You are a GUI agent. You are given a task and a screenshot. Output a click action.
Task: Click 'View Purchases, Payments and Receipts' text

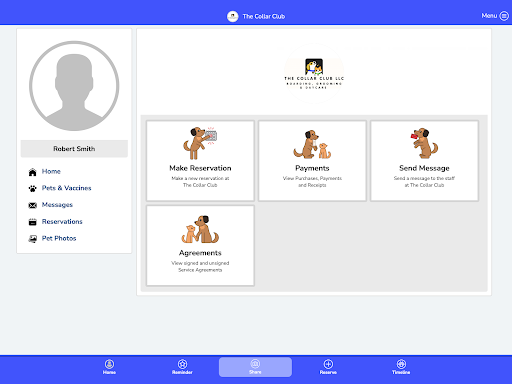coord(312,182)
